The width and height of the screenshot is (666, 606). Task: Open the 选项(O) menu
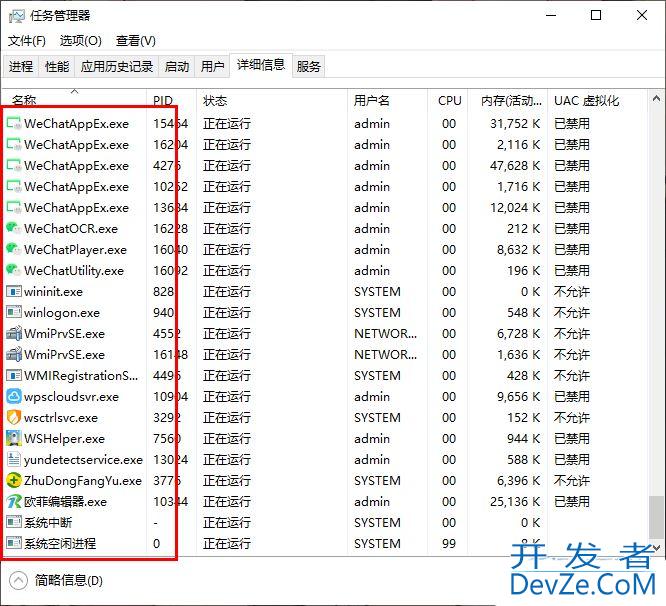[x=81, y=41]
